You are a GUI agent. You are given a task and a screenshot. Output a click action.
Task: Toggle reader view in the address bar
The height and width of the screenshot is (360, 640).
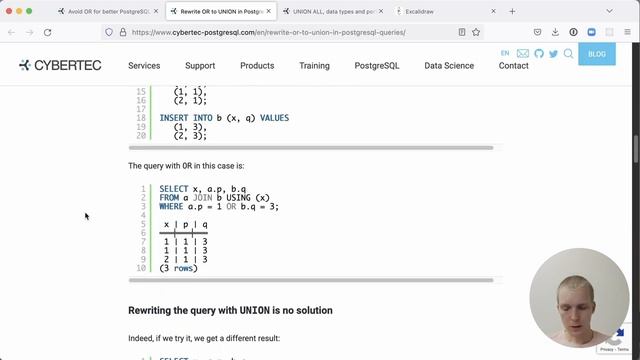462,32
